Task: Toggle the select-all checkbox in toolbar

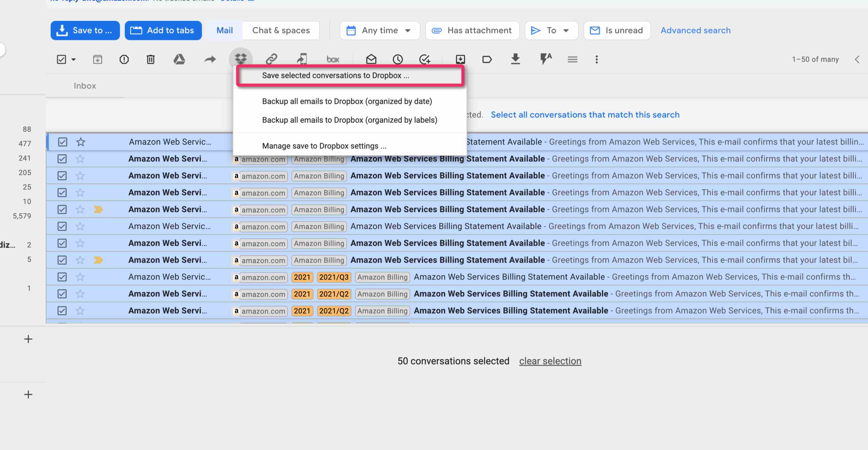Action: pyautogui.click(x=61, y=59)
